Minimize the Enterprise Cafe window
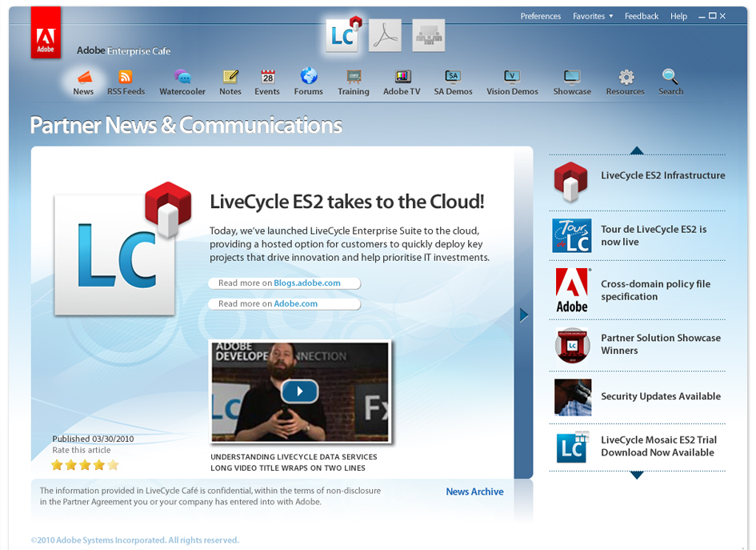This screenshot has width=756, height=550. [x=702, y=16]
